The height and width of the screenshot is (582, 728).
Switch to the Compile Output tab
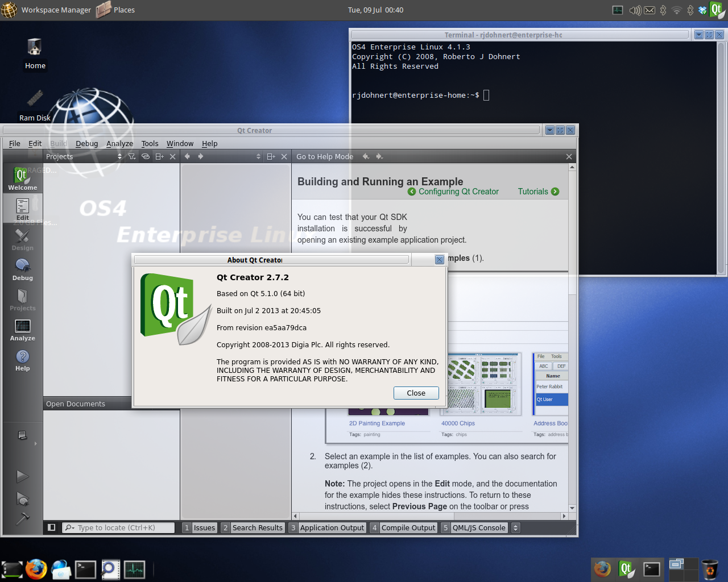click(x=408, y=527)
